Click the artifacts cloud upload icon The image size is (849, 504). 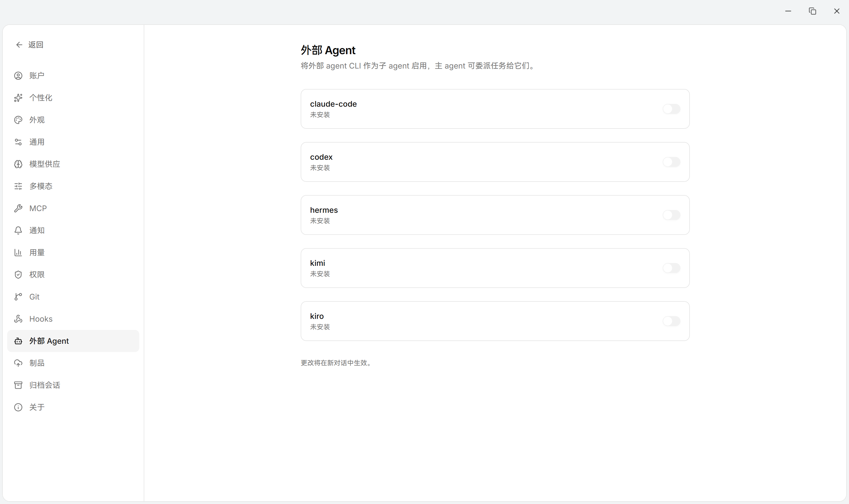point(18,363)
